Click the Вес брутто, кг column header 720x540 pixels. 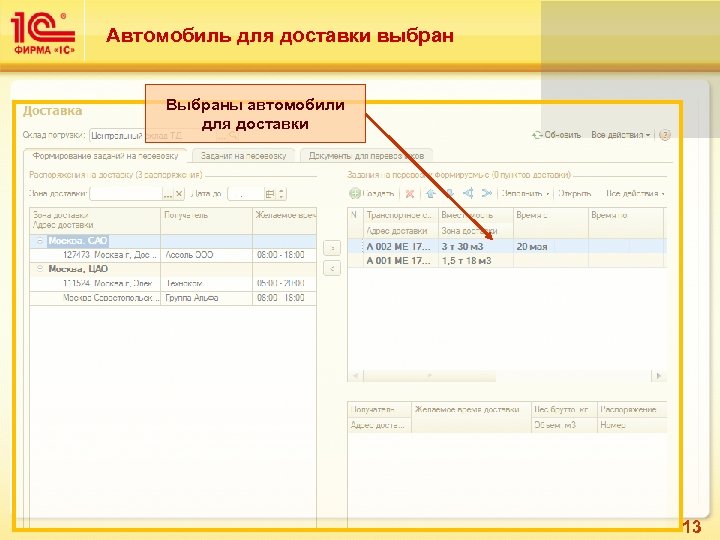564,410
